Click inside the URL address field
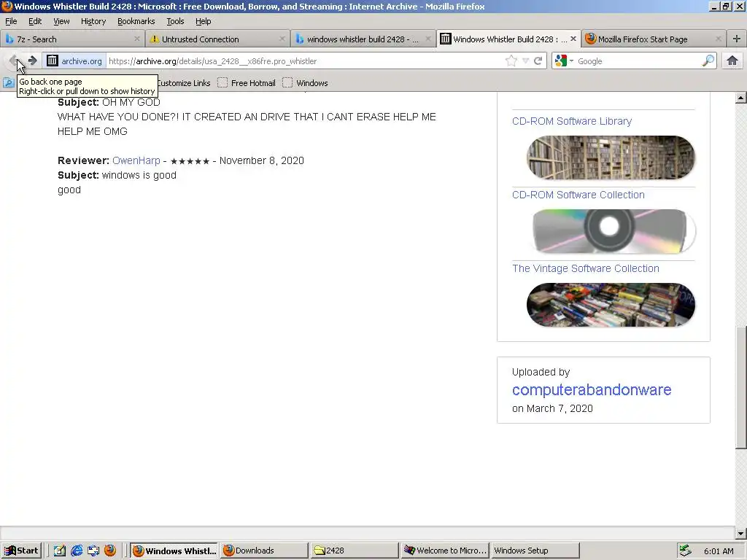The height and width of the screenshot is (560, 747). 305,61
